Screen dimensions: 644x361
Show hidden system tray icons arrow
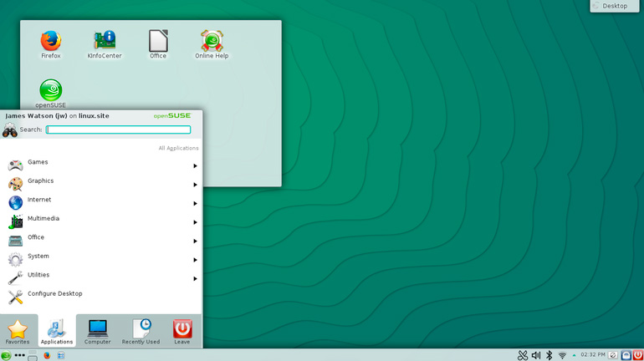point(573,355)
